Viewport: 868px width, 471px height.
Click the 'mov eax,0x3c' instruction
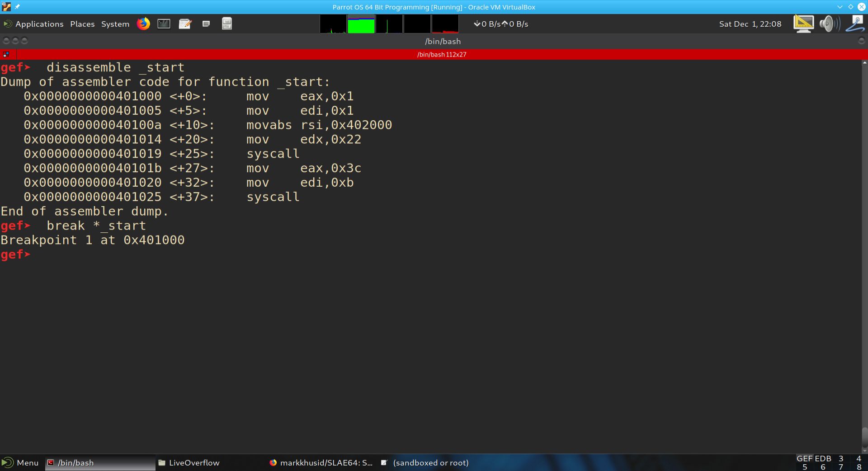(304, 168)
